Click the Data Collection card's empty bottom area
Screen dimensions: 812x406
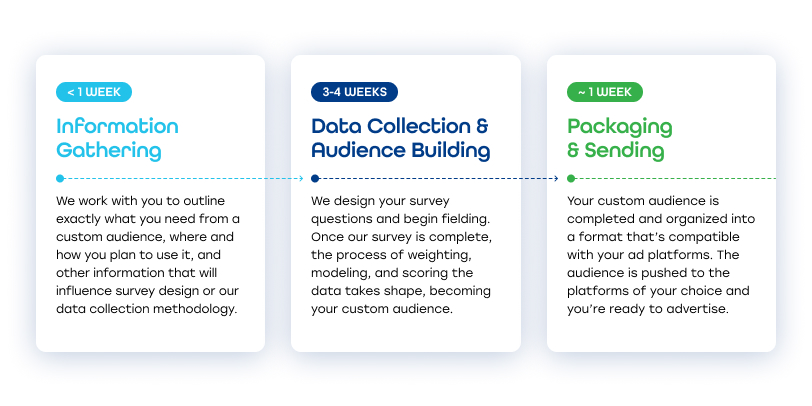405,334
